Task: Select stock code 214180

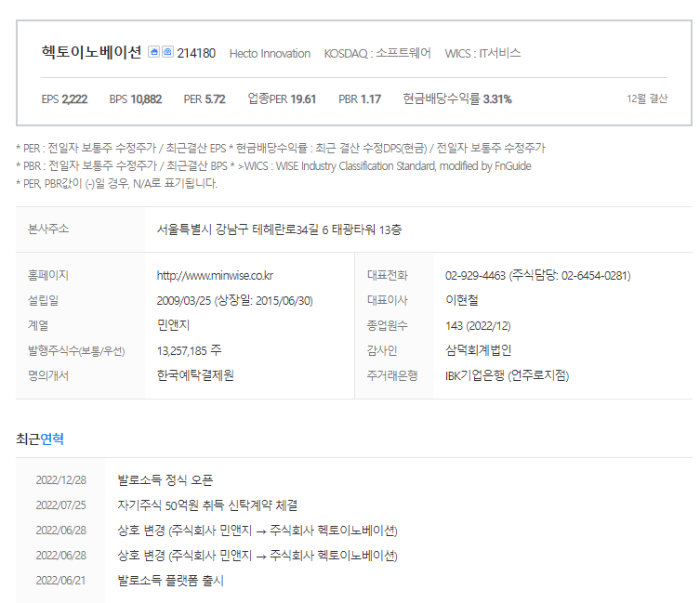Action: pyautogui.click(x=196, y=54)
